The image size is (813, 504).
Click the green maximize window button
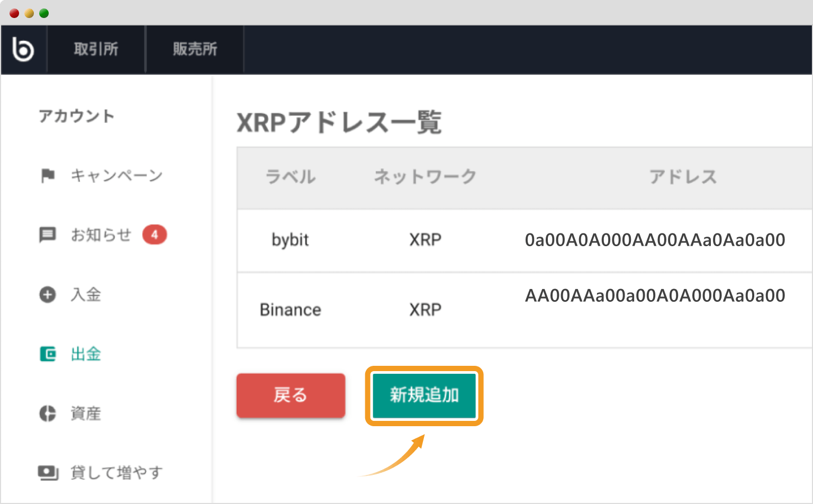click(44, 13)
